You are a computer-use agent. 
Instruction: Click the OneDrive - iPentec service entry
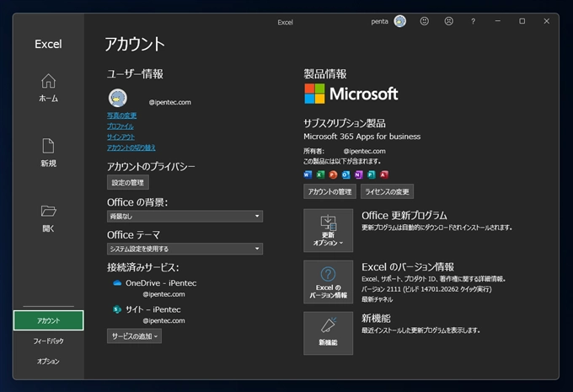tap(161, 283)
